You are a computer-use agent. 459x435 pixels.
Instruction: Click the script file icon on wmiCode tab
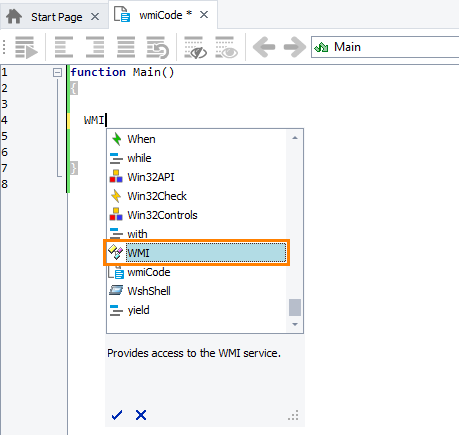click(x=122, y=14)
